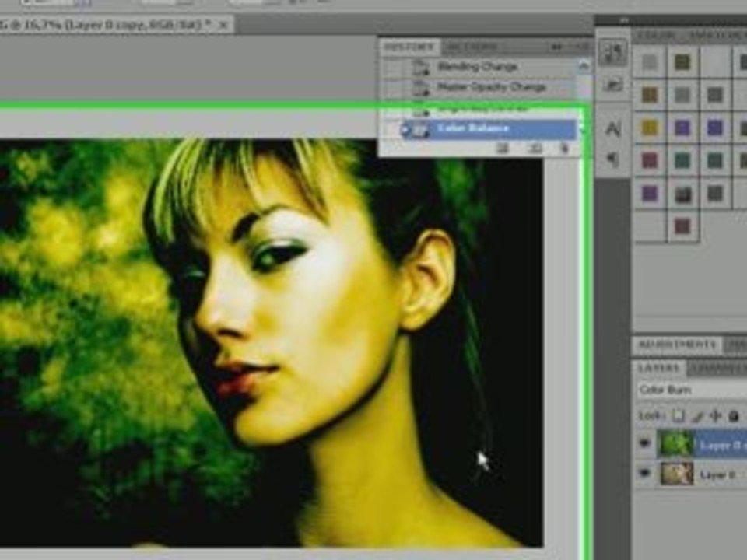Open the second collapsed panel icon in dock
This screenshot has width=747, height=560.
click(x=612, y=86)
